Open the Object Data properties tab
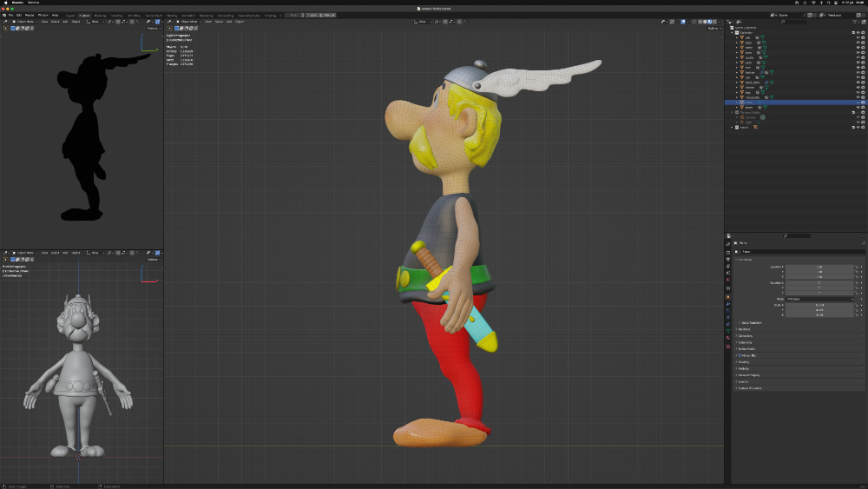This screenshot has width=868, height=489. [x=728, y=331]
